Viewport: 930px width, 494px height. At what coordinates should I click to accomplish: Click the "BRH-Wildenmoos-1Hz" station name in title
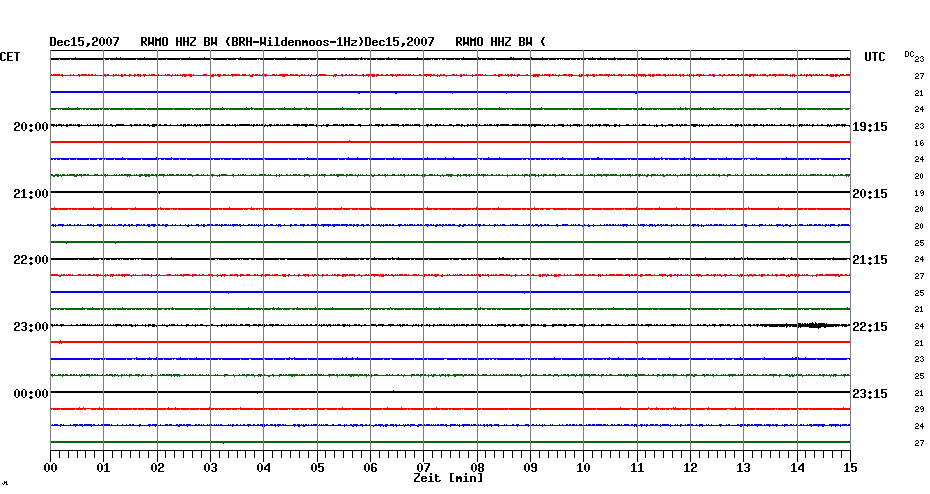296,42
